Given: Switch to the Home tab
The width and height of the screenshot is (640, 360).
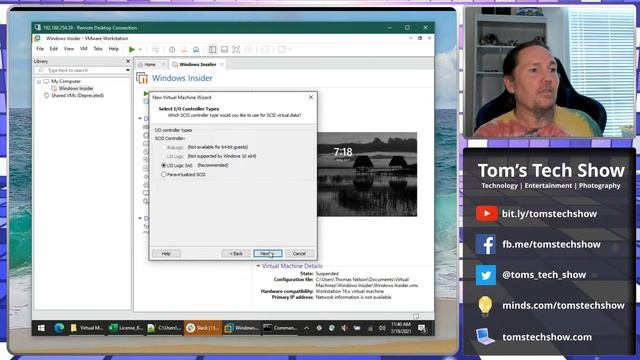Looking at the screenshot, I should coord(149,64).
